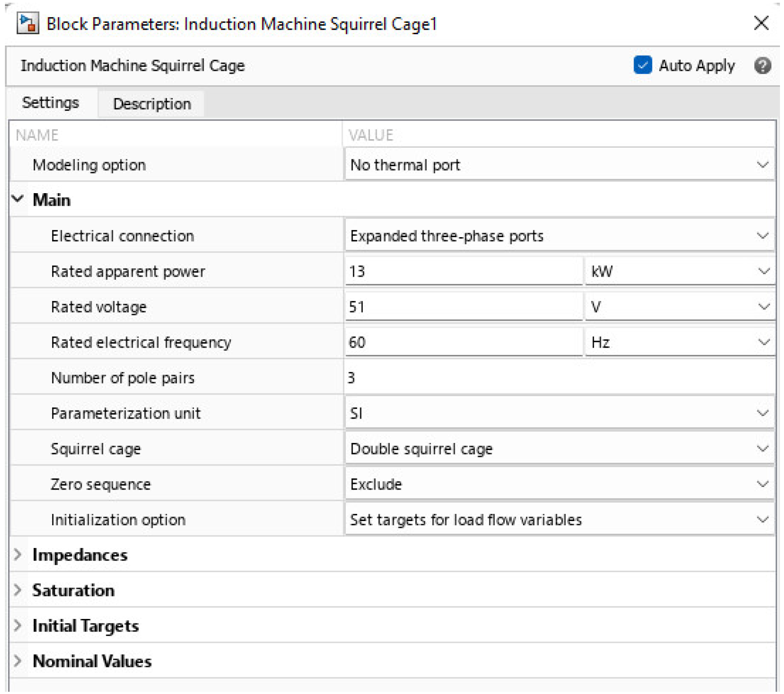
Task: Click the NAME column header
Action: pos(37,135)
